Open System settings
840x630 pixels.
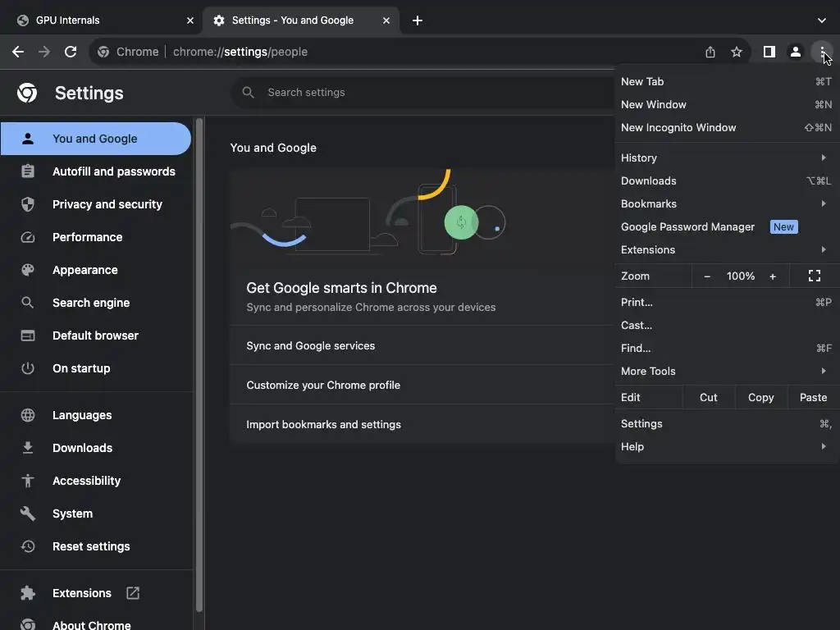[x=95, y=514]
